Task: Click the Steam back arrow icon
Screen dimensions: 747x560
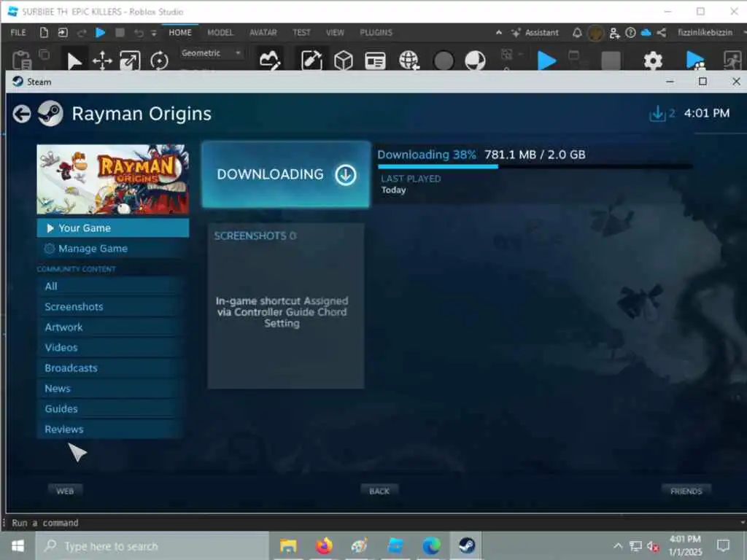Action: point(21,114)
